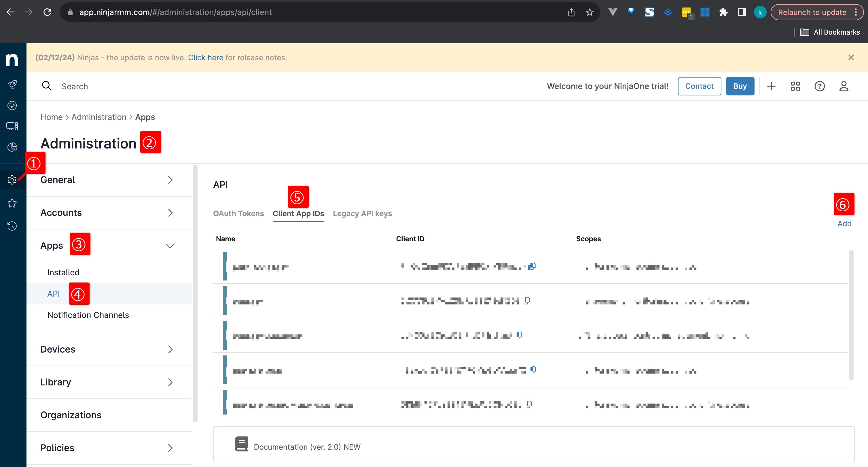Open Chrome menu three-dots icon
868x467 pixels.
856,12
